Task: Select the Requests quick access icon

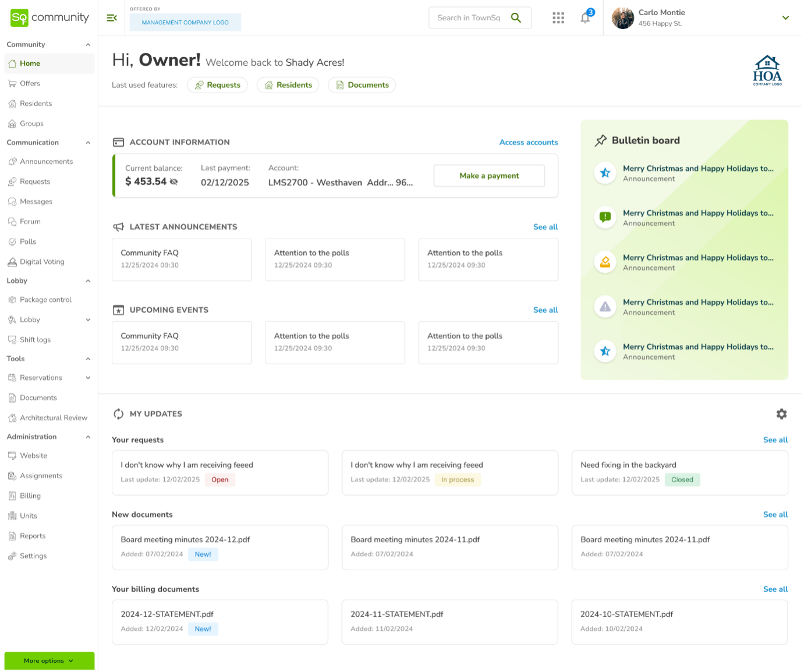Action: 217,85
